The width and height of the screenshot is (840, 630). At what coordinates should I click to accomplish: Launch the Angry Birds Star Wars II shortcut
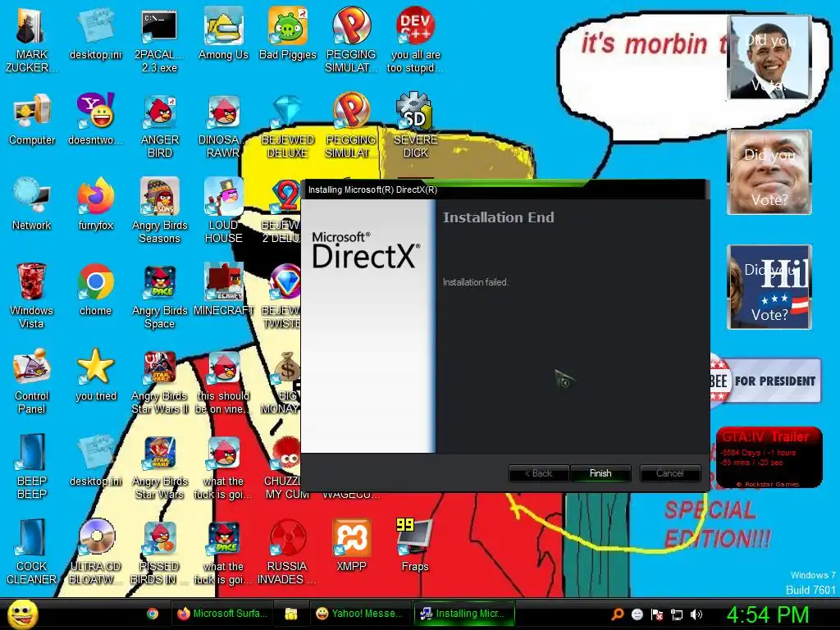160,381
